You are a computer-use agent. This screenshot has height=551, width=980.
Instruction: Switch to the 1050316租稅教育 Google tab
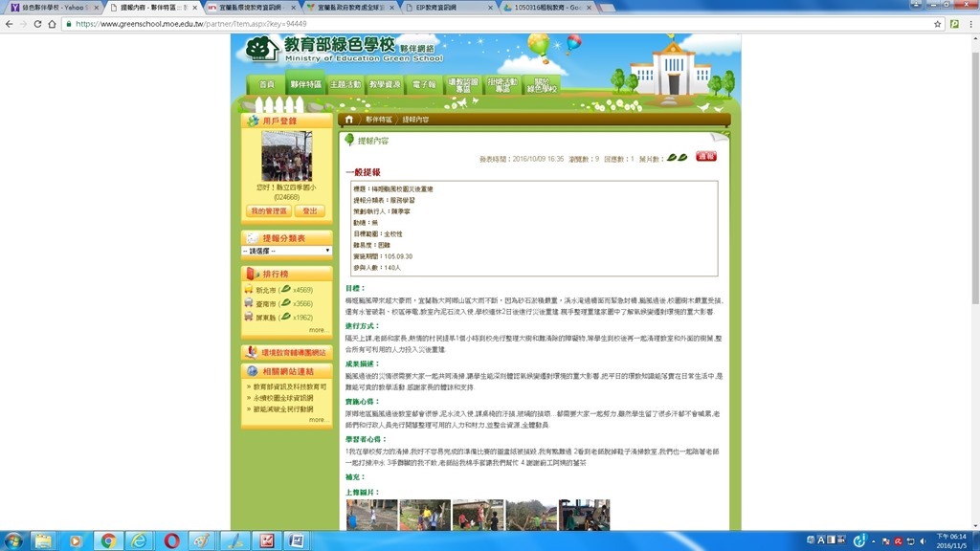[x=548, y=8]
